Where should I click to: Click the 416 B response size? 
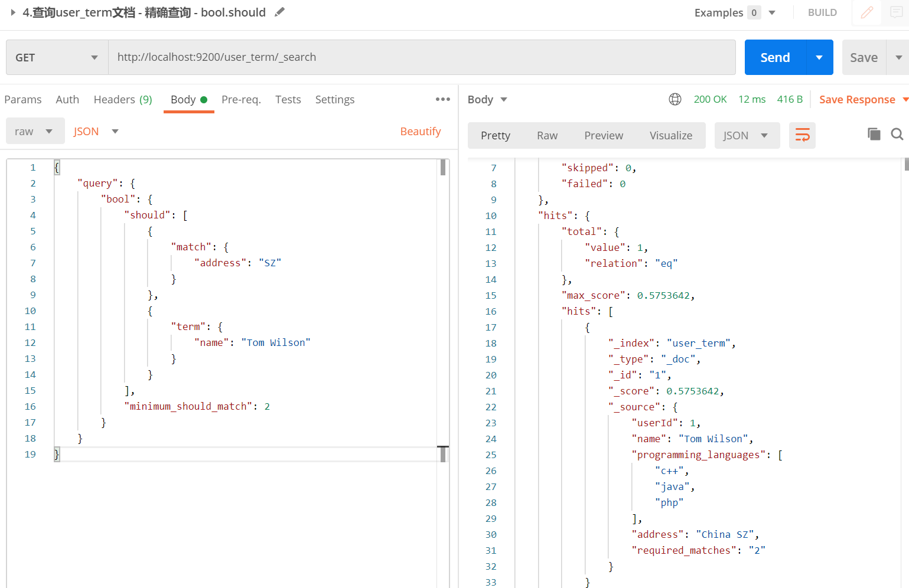click(790, 99)
